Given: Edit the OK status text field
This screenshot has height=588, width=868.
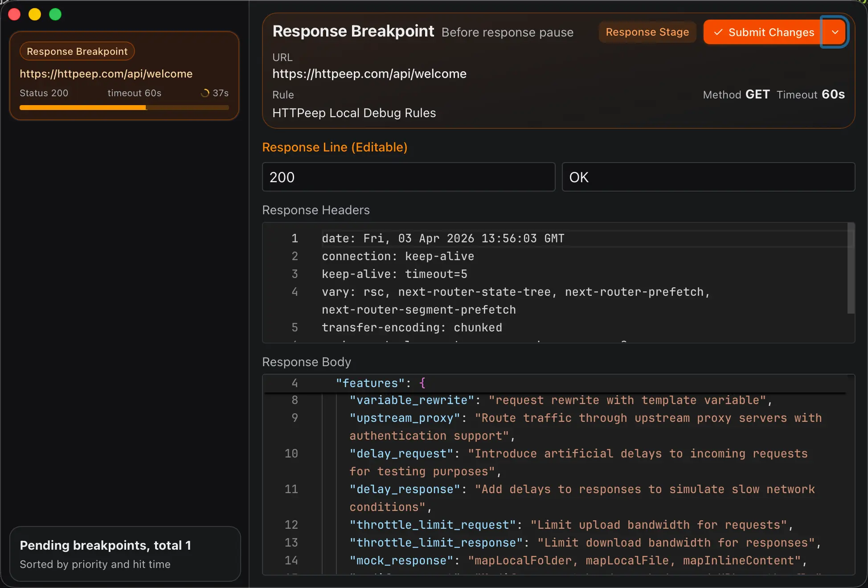Looking at the screenshot, I should coord(708,177).
